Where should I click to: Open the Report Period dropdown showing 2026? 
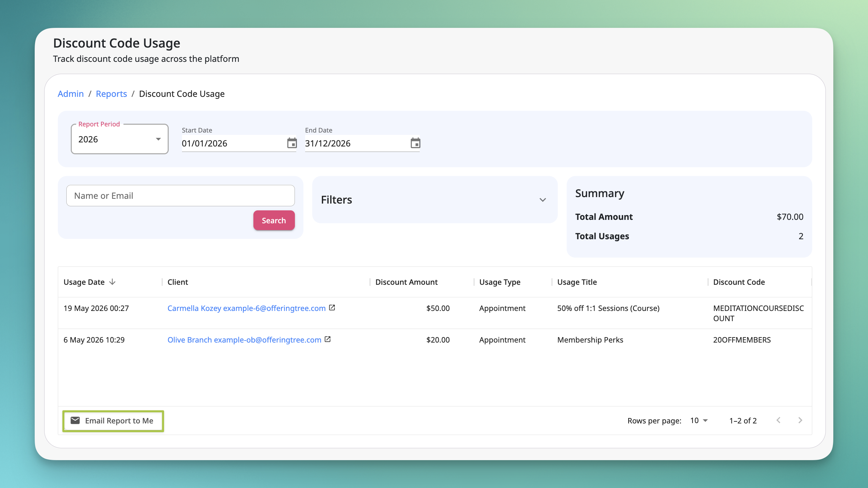point(120,139)
